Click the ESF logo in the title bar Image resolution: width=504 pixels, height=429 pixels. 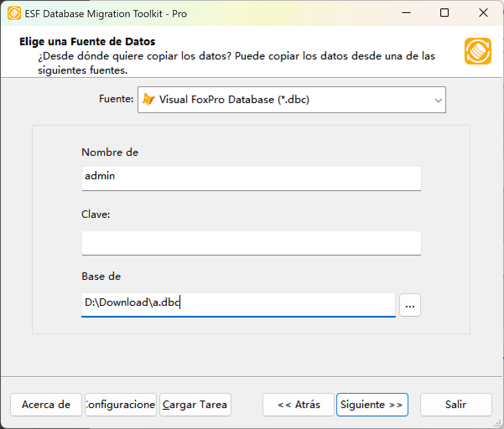click(15, 13)
